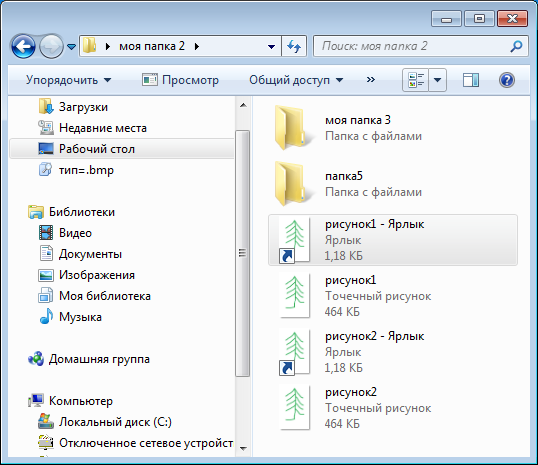
Task: Click the scroll down arrow of navigation pane
Action: pyautogui.click(x=243, y=449)
